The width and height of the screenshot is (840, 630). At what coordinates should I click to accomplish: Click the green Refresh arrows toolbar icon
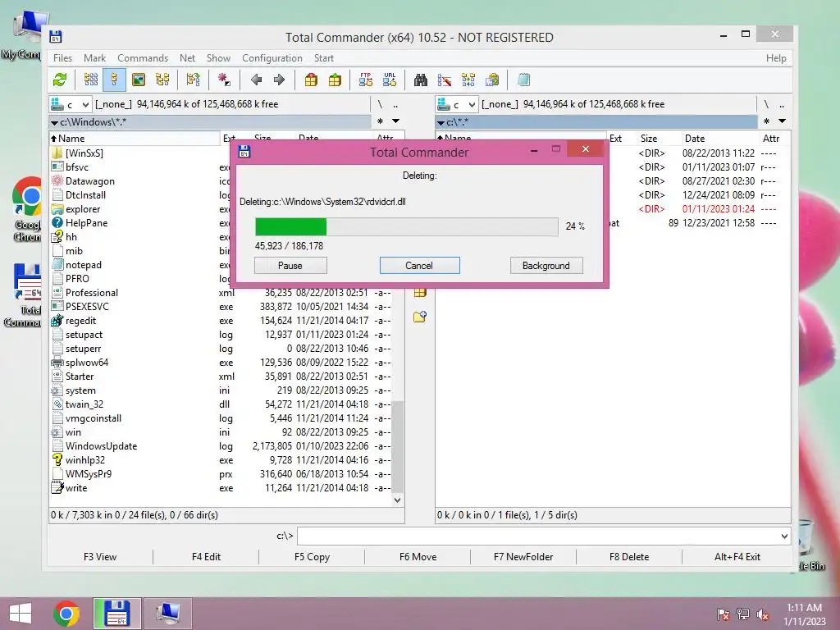pyautogui.click(x=60, y=80)
